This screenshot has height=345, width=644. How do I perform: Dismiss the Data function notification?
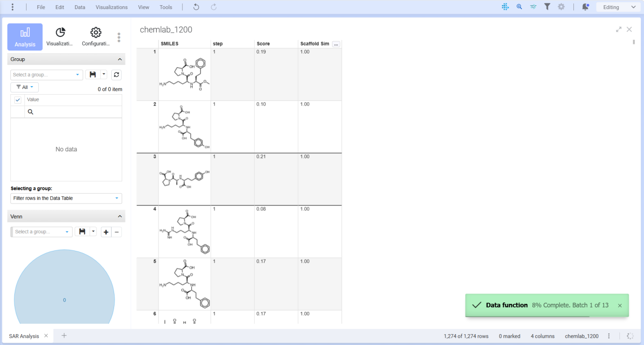(620, 306)
